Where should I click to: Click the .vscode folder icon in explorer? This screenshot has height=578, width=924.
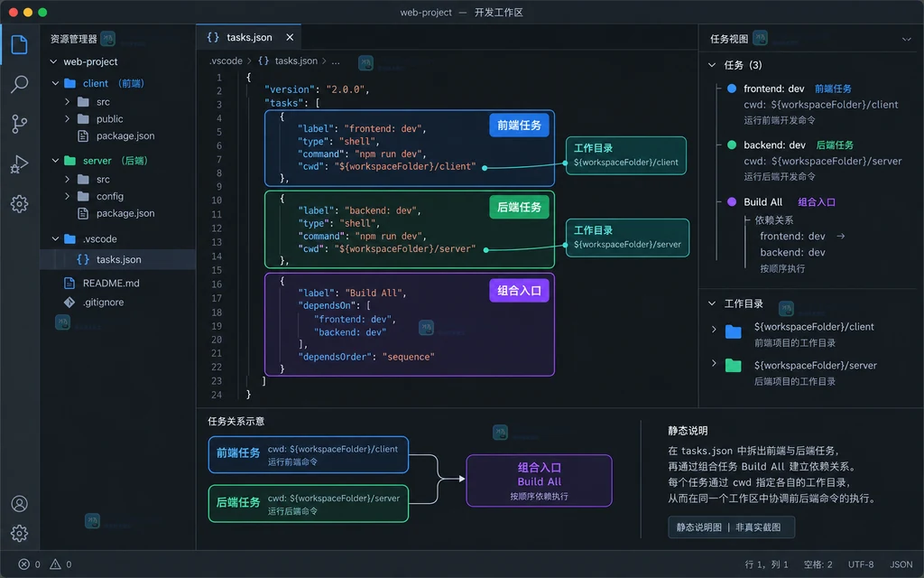[x=70, y=238]
